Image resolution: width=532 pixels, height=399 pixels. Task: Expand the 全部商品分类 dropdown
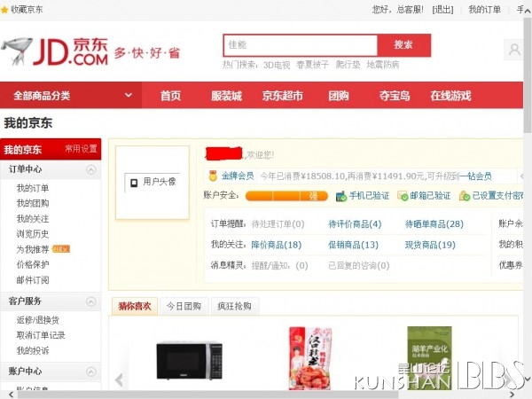[x=129, y=95]
